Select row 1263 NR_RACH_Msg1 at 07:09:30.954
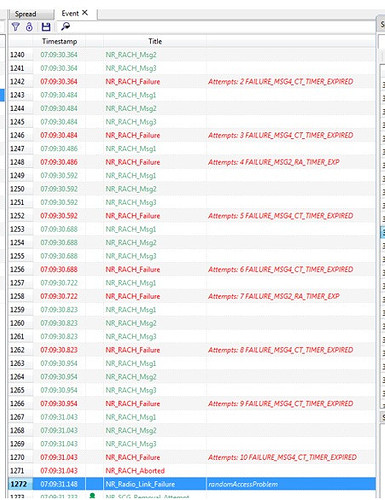Viewport: 385px width, 500px height. click(192, 363)
